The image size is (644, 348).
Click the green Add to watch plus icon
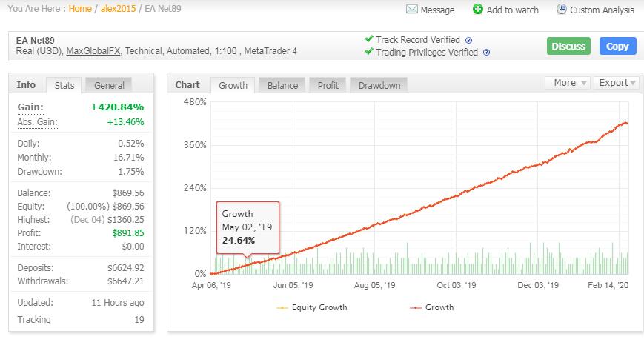(478, 10)
